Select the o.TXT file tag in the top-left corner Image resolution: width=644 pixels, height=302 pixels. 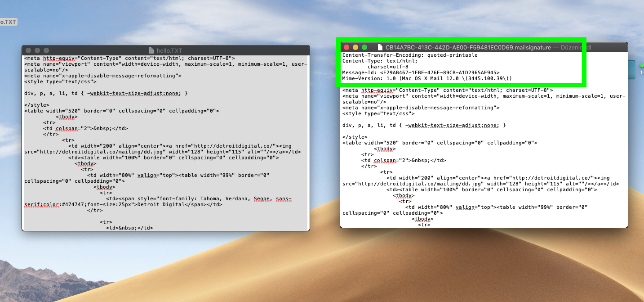click(8, 22)
